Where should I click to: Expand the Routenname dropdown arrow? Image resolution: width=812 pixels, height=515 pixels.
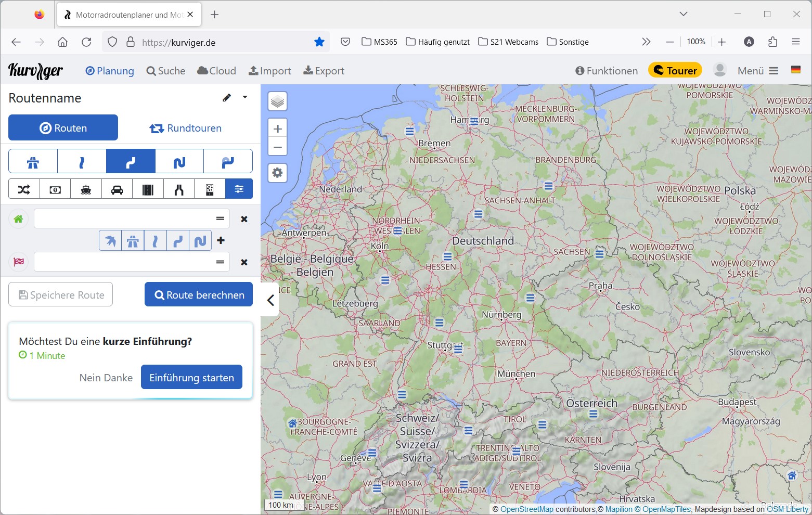click(x=245, y=97)
